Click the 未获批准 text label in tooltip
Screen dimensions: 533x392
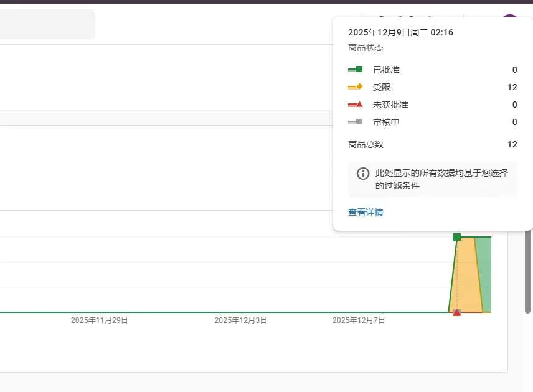pos(390,105)
